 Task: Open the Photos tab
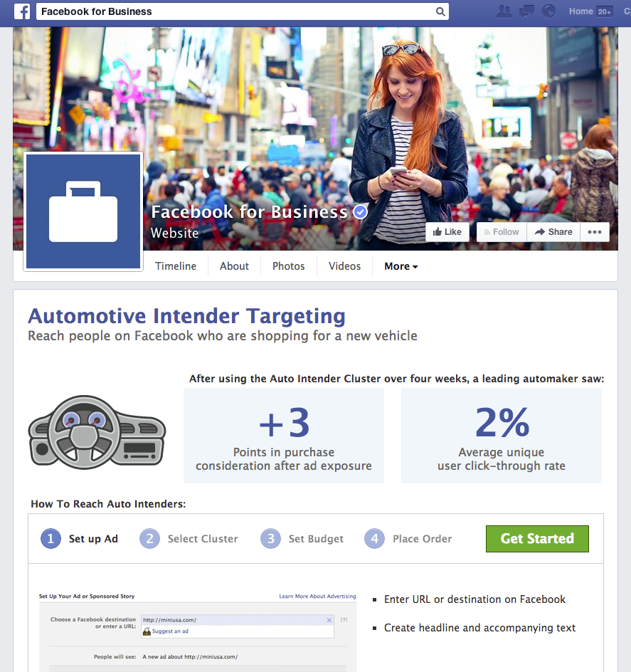pos(289,266)
